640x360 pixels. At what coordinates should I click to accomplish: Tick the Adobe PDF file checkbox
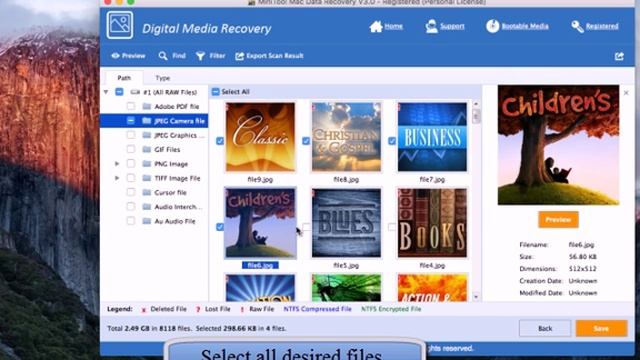(x=131, y=107)
